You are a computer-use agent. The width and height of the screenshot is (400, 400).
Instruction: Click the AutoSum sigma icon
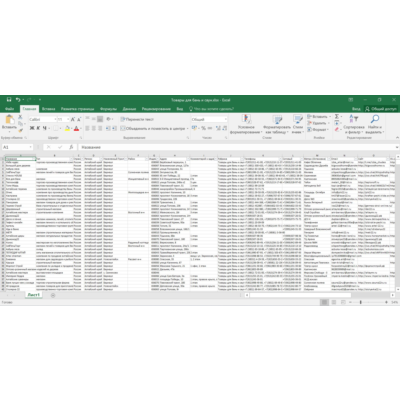tap(337, 116)
